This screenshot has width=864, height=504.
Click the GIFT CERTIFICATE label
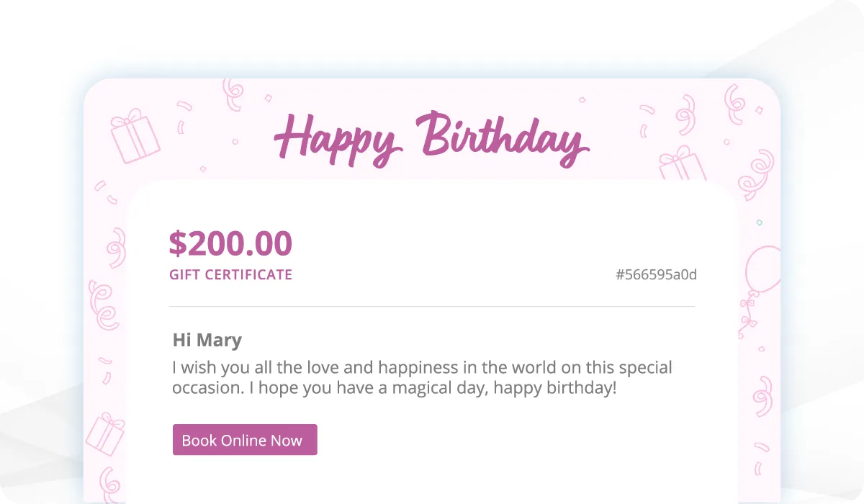coord(230,274)
